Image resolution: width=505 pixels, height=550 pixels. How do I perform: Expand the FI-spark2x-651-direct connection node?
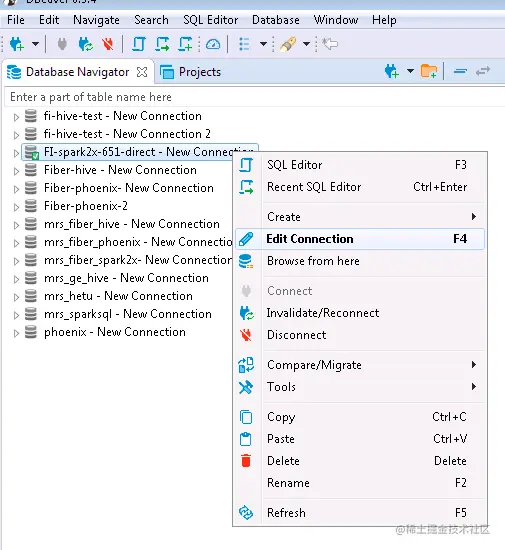coord(16,153)
